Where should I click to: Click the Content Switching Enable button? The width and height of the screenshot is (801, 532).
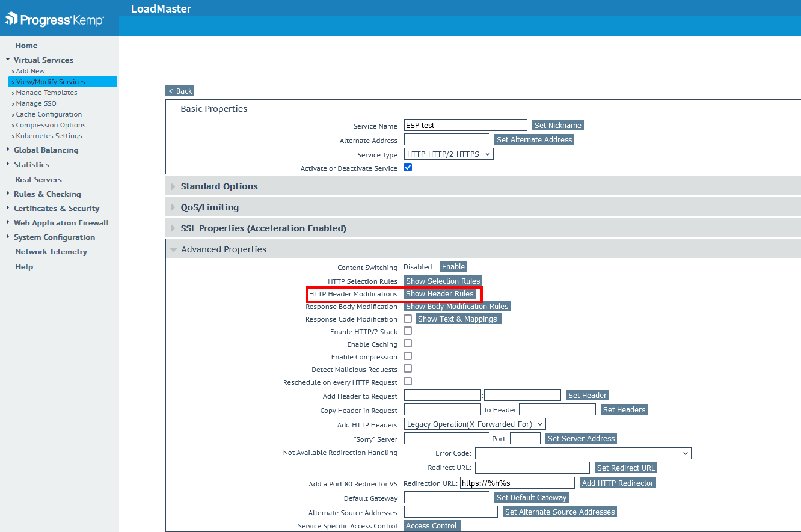453,267
